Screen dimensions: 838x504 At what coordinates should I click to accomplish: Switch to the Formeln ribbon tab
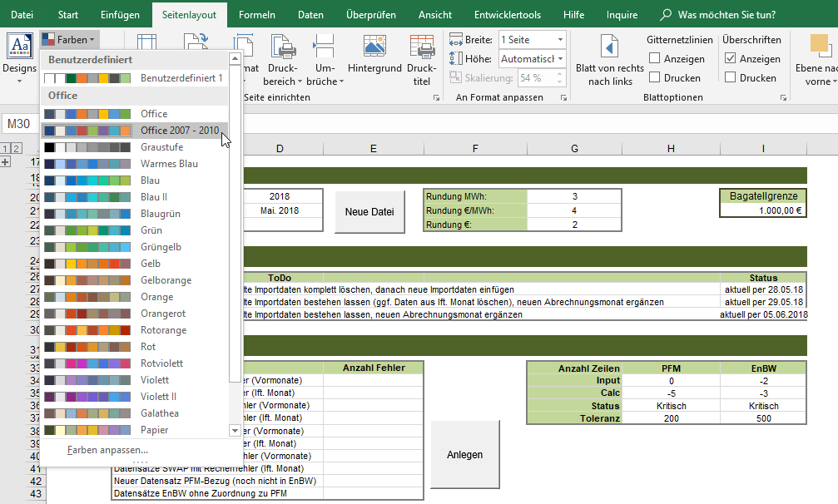(256, 14)
